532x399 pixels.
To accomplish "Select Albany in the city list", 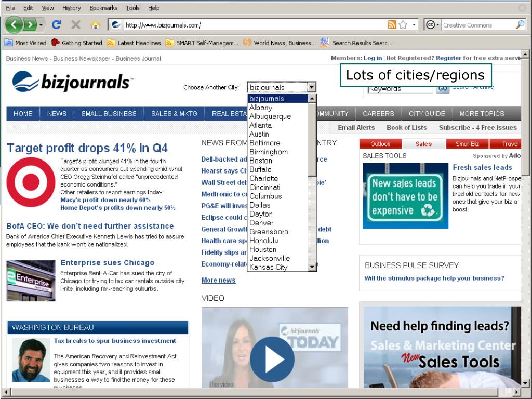I will (x=261, y=108).
